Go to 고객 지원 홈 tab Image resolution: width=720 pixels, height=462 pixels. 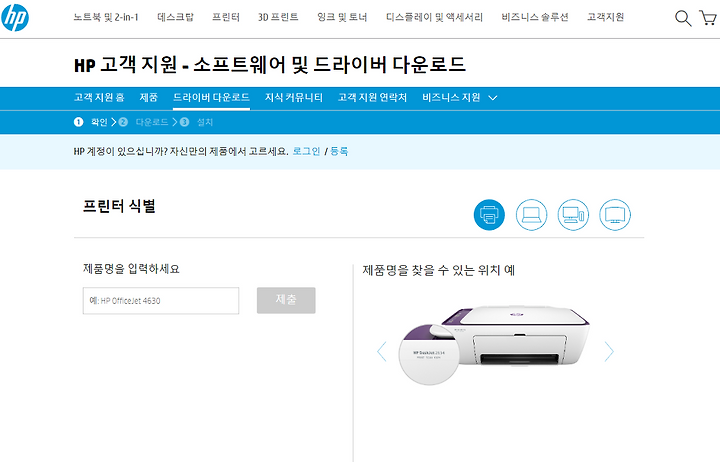tap(99, 97)
